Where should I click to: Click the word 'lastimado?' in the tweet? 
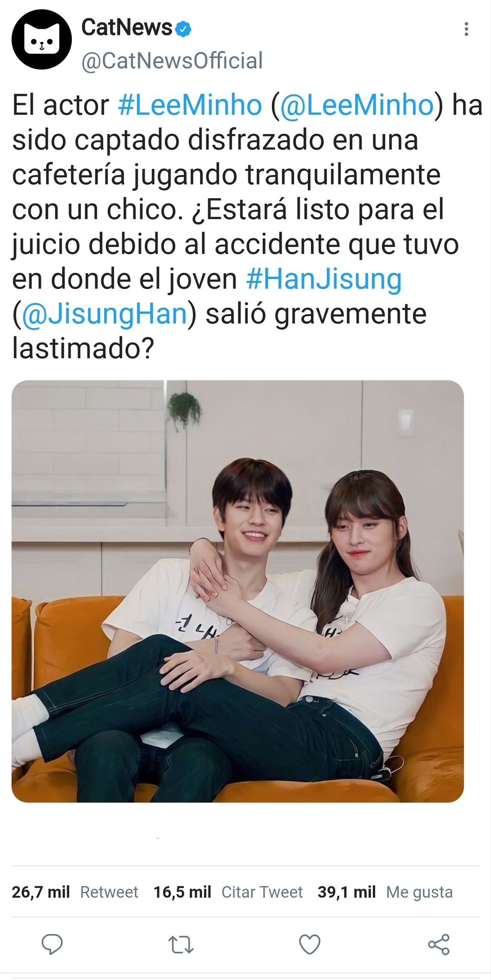click(83, 348)
